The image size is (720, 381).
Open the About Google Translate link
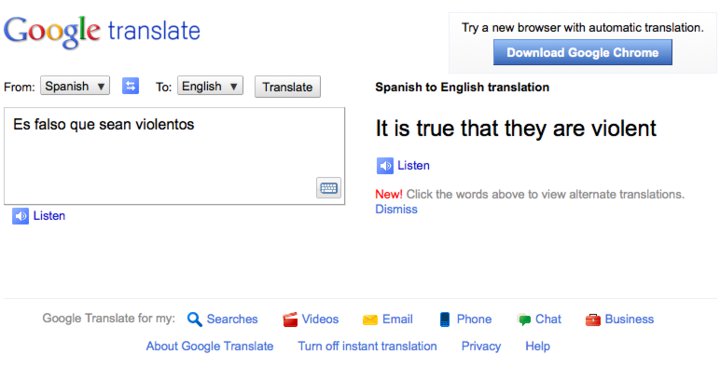(209, 346)
